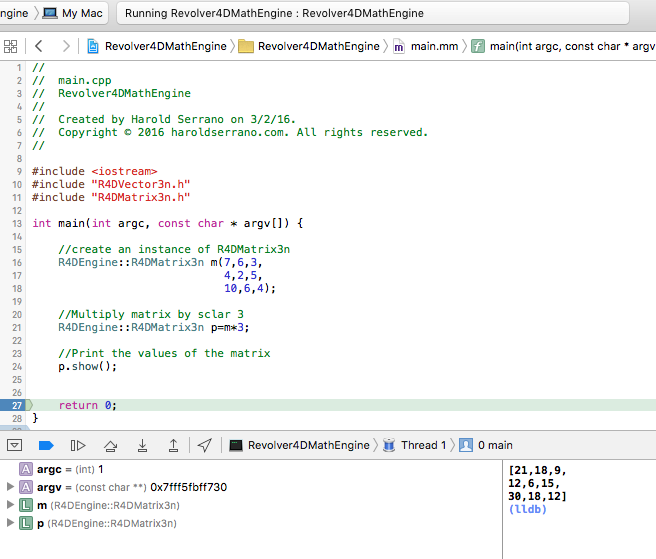Select Revolver4DMathEngine folder in jump bar
The height and width of the screenshot is (559, 656).
pos(309,46)
